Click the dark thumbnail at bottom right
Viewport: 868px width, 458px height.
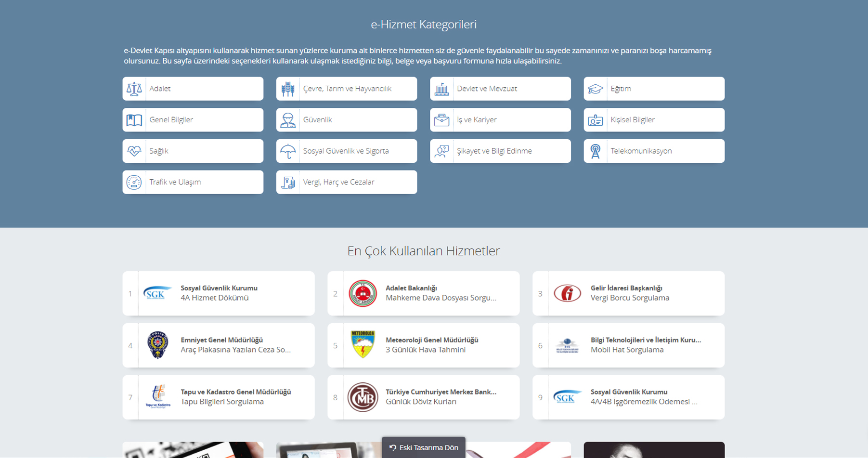coord(654,450)
